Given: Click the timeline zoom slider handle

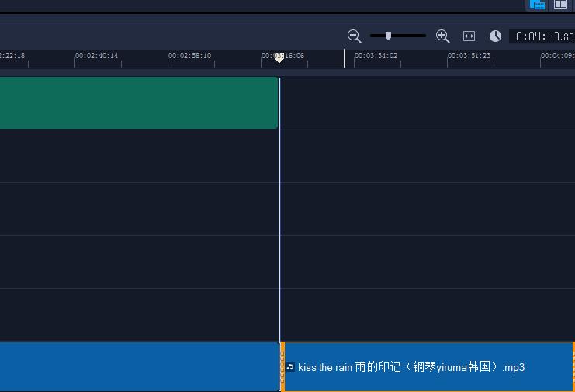Looking at the screenshot, I should click(x=388, y=36).
